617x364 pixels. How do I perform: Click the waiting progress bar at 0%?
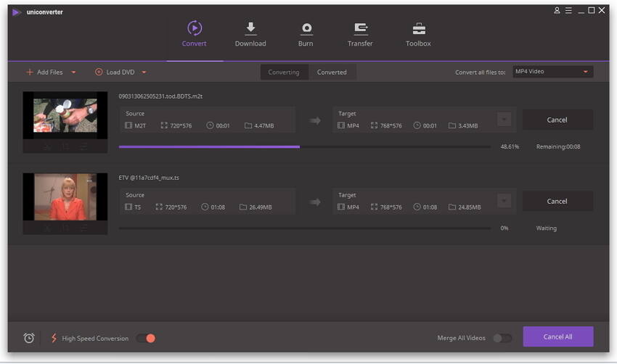(305, 228)
